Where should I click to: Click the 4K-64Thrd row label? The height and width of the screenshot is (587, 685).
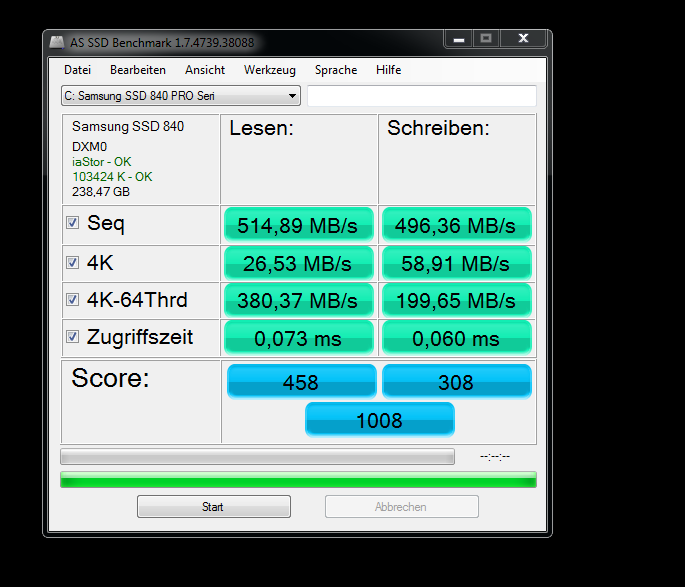click(x=137, y=300)
